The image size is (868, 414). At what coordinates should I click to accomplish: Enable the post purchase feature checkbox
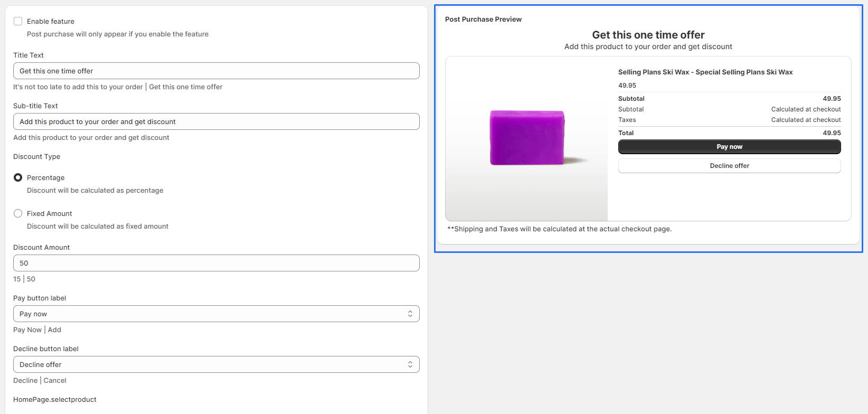click(x=18, y=21)
